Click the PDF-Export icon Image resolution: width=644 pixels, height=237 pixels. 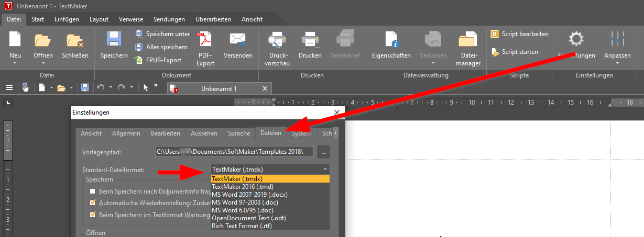tap(205, 41)
